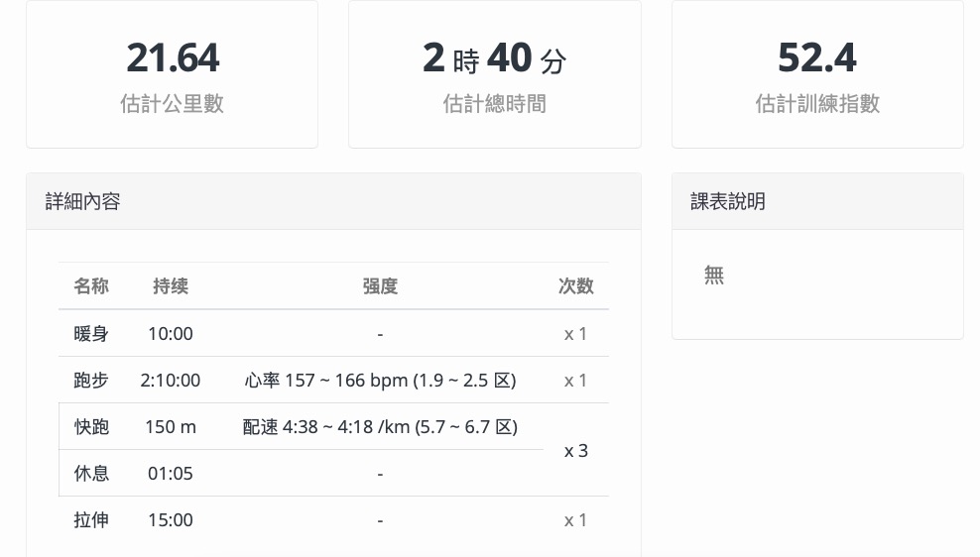Select the 休息 rest row name

91,474
